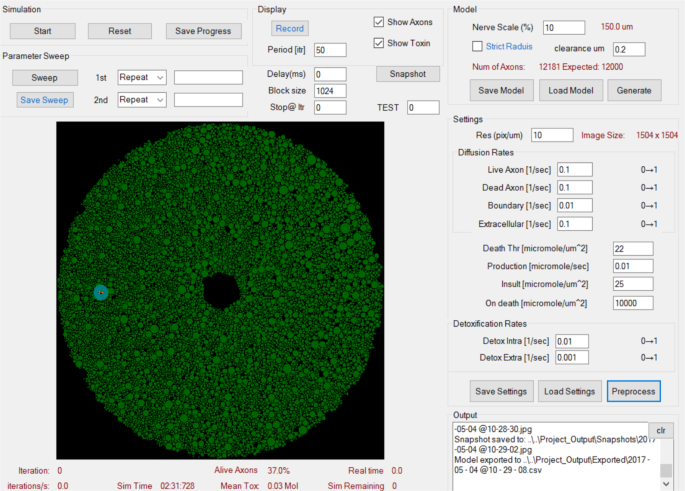Click the Start simulation button
Image resolution: width=685 pixels, height=491 pixels.
pyautogui.click(x=42, y=31)
